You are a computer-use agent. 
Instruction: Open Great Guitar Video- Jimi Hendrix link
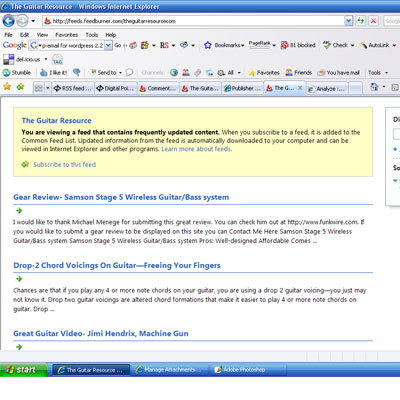click(x=101, y=334)
